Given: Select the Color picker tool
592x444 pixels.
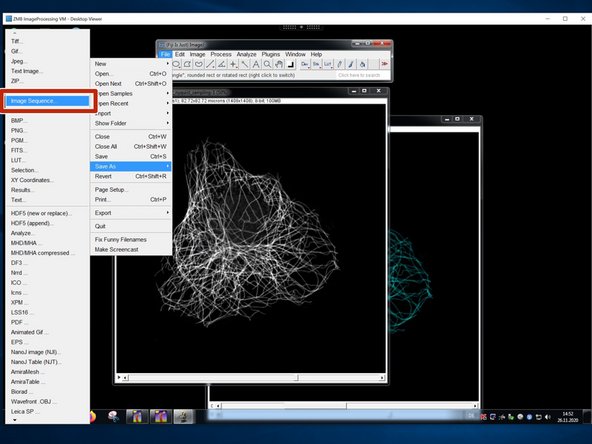Looking at the screenshot, I should (290, 65).
